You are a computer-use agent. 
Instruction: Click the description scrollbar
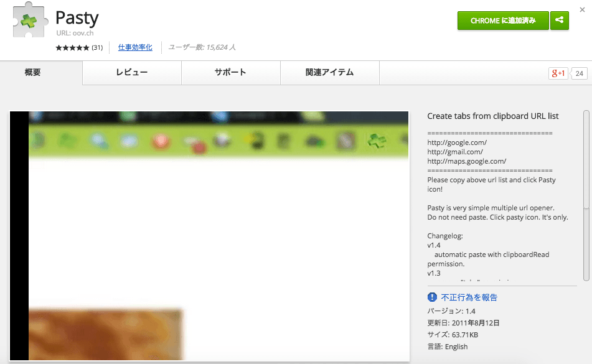point(586,195)
